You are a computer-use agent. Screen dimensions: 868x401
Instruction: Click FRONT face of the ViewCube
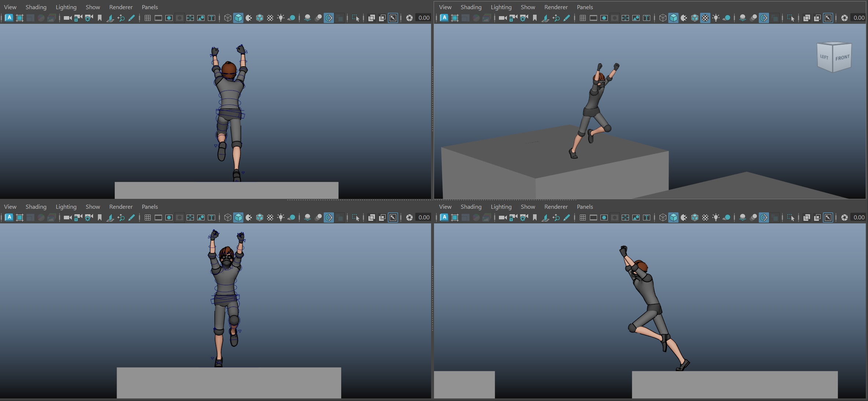842,57
